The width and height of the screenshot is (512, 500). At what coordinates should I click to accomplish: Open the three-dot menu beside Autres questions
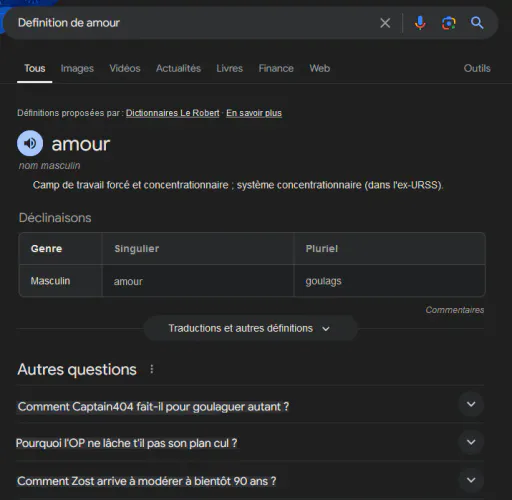point(152,369)
